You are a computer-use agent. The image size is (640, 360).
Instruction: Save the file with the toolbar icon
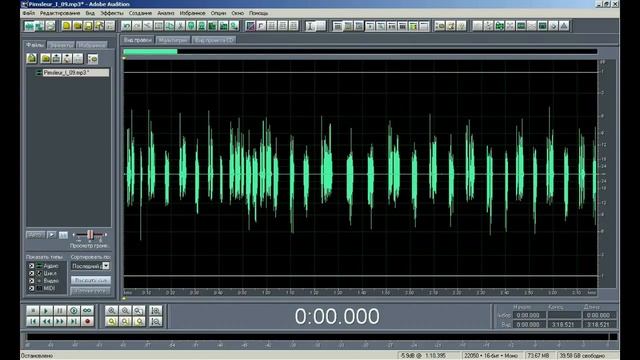(x=88, y=27)
